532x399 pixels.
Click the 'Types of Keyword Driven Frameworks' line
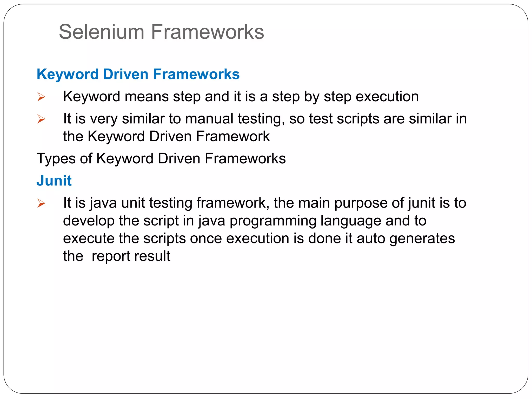tap(161, 158)
